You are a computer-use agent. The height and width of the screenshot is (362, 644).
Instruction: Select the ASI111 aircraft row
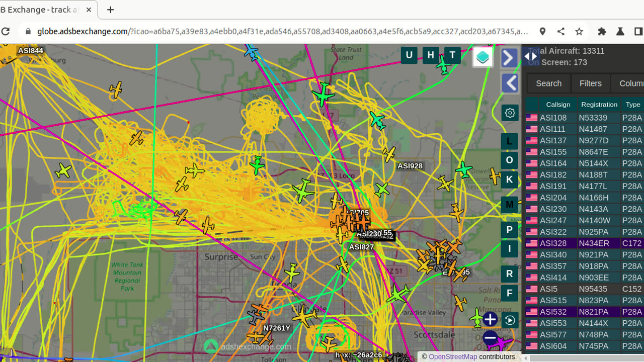pyautogui.click(x=584, y=129)
